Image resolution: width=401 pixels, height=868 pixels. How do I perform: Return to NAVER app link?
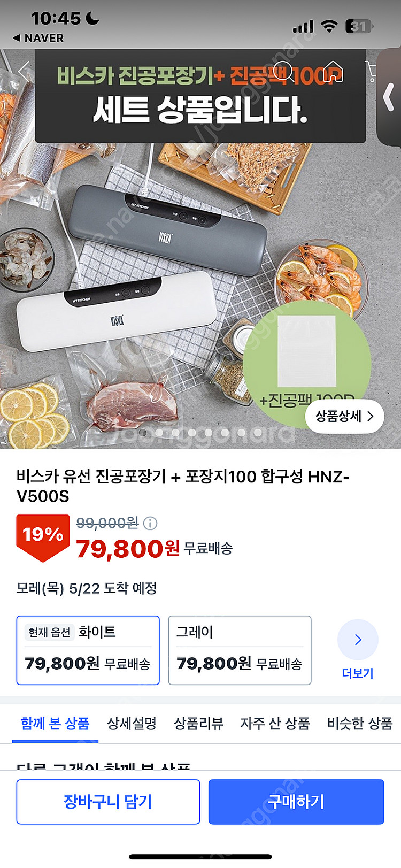click(x=38, y=38)
